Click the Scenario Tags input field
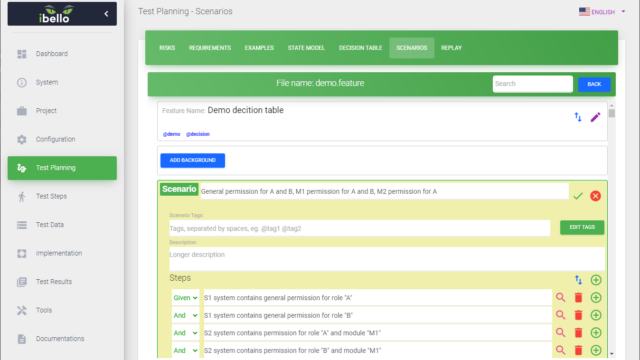Viewport: 640px width, 360px height. pyautogui.click(x=360, y=228)
